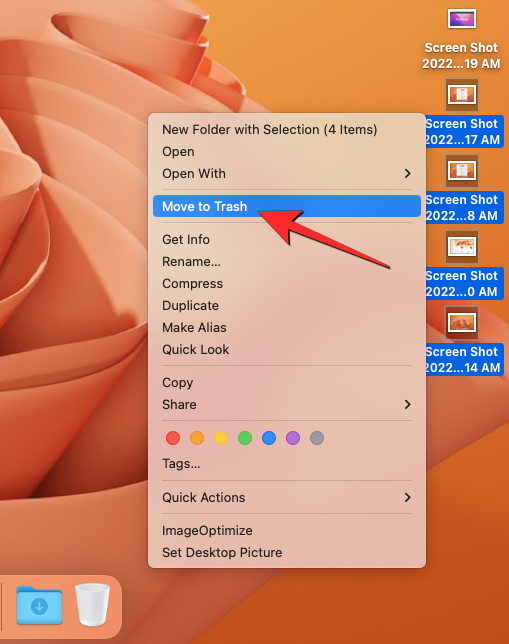
Task: Copy the selected files
Action: (x=287, y=382)
